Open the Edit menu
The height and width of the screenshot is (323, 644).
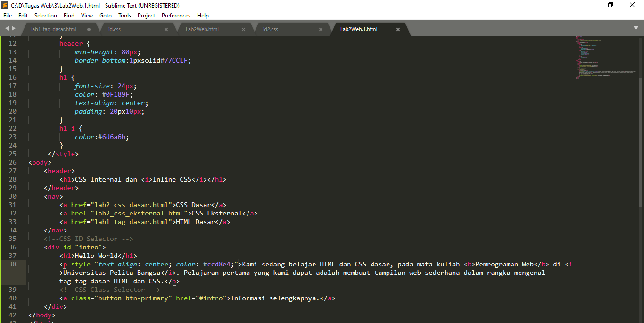coord(23,16)
